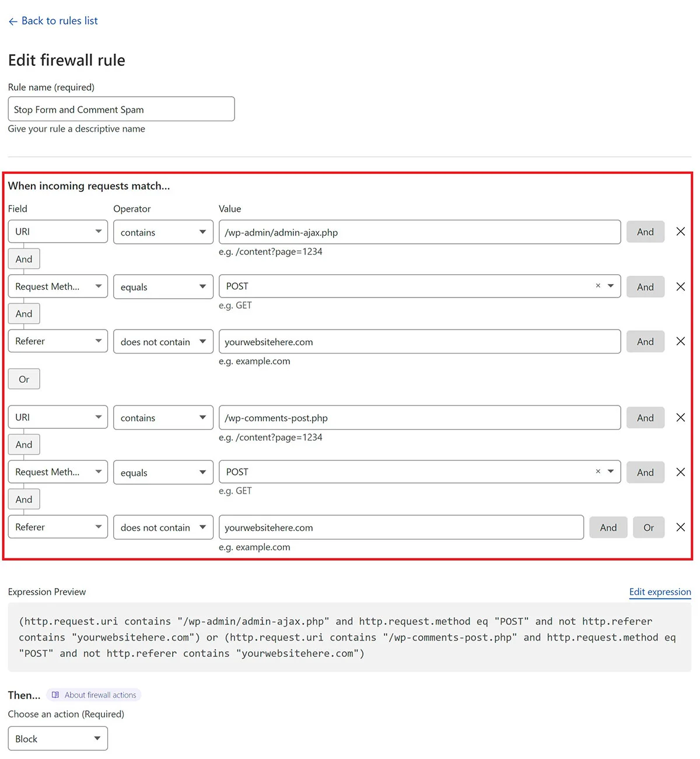Click the Or connector between rule groups
Image resolution: width=700 pixels, height=759 pixels.
coord(24,379)
